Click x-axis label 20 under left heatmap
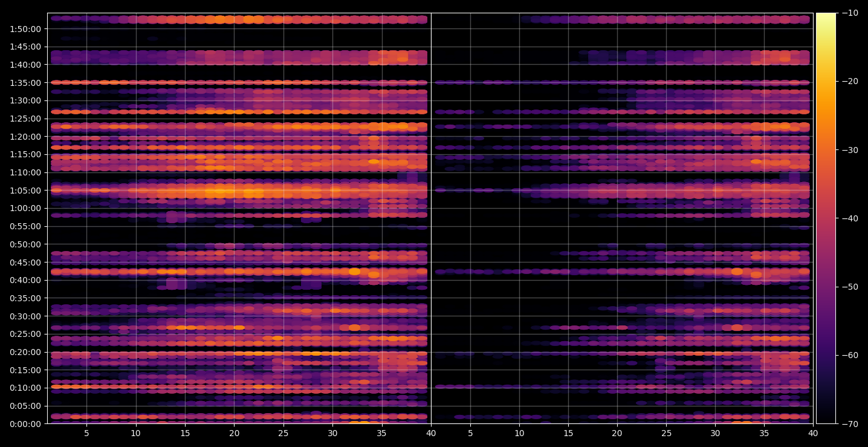 234,434
